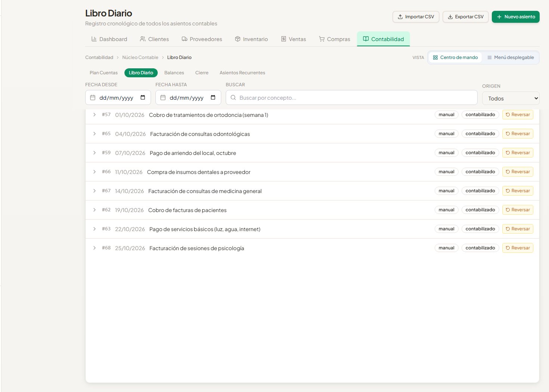Open the Ventas tab
Viewport: 549px width, 392px height.
(x=293, y=39)
